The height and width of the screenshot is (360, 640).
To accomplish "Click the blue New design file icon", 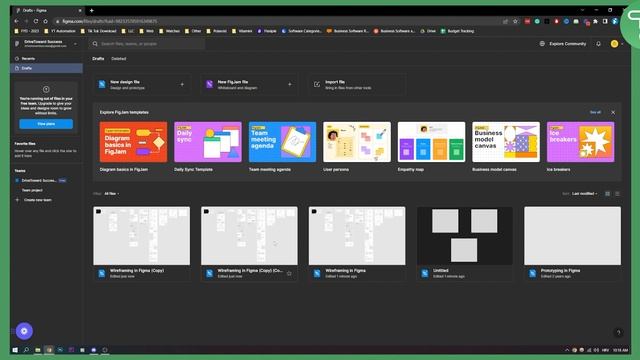I will coord(102,84).
